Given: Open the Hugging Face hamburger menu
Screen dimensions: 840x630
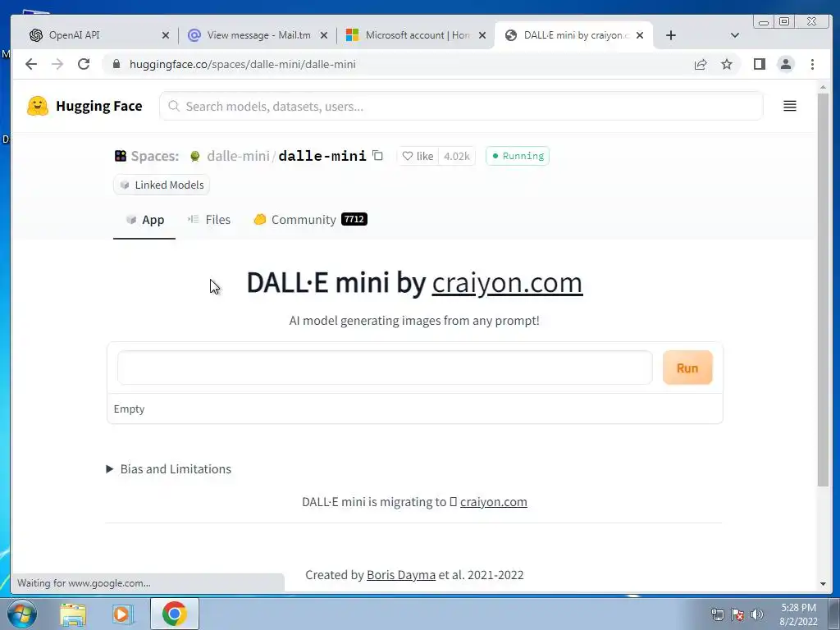Looking at the screenshot, I should tap(789, 106).
